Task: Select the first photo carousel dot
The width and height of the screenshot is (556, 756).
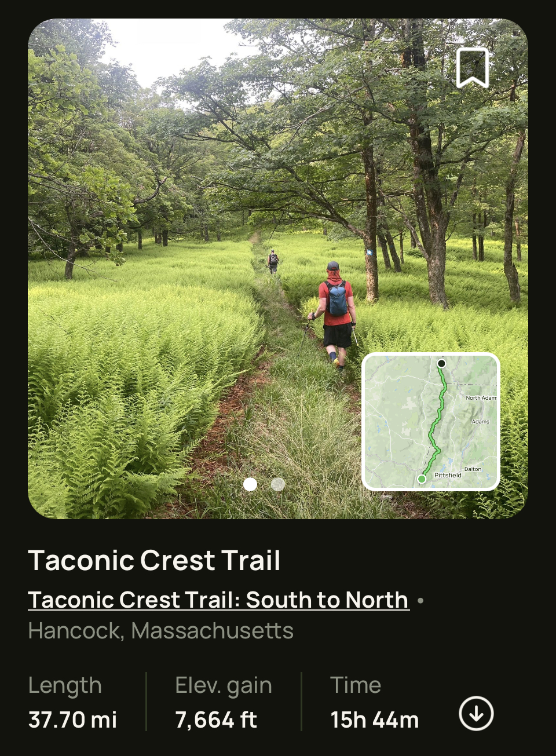Action: click(x=250, y=484)
